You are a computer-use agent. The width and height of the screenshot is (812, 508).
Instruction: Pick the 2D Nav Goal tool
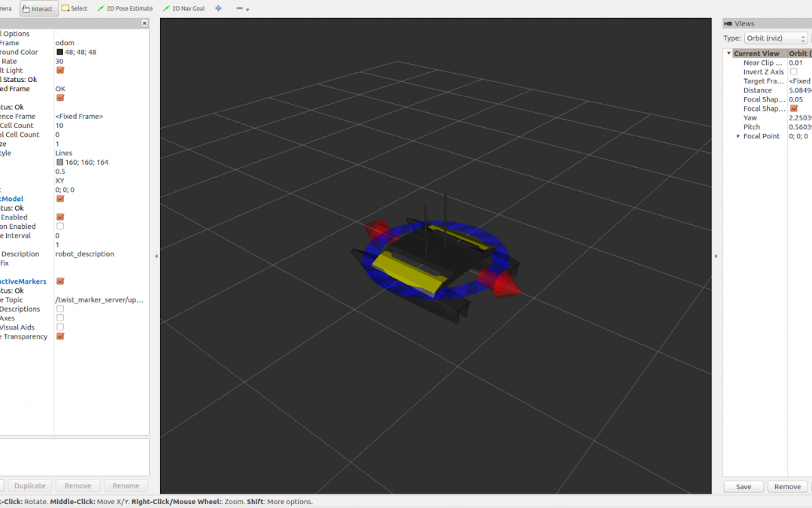(183, 9)
